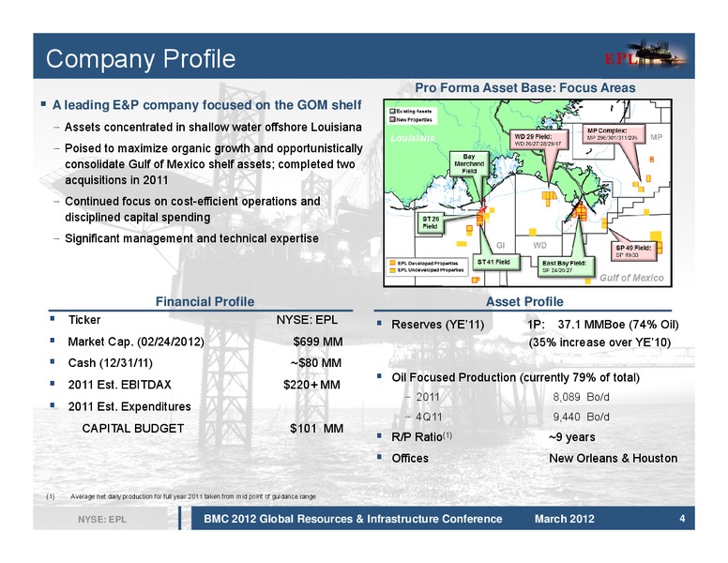This screenshot has height=563, width=728.
Task: Click the CAPITAL BUDGET label
Action: [133, 428]
